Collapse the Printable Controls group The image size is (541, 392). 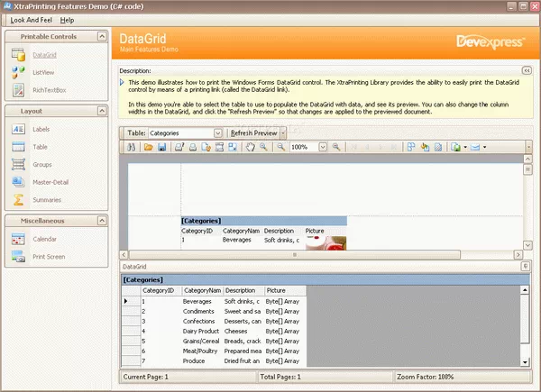click(102, 36)
